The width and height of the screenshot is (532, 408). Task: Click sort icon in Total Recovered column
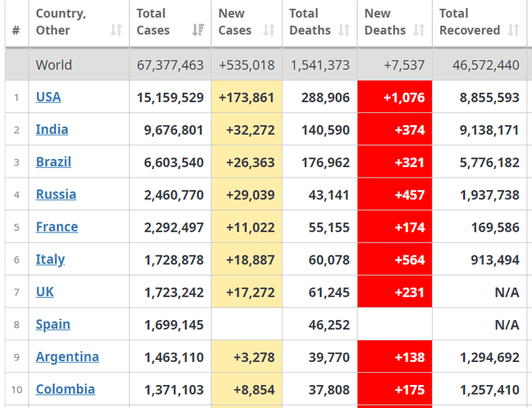pyautogui.click(x=513, y=30)
